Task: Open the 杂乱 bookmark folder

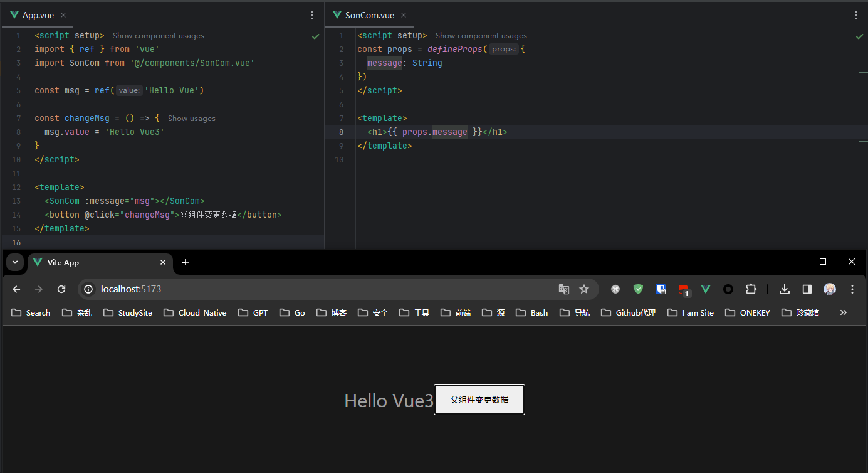Action: coord(77,312)
